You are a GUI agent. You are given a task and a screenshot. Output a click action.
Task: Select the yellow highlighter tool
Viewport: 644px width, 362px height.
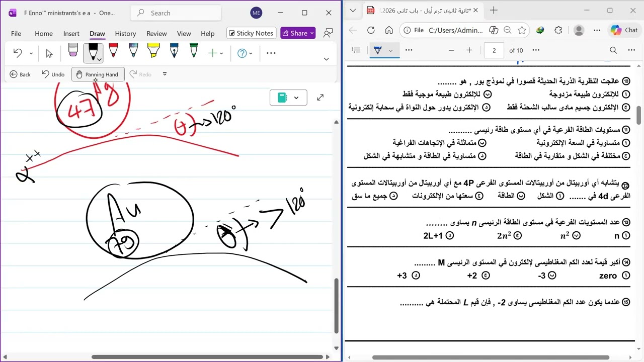pos(153,50)
